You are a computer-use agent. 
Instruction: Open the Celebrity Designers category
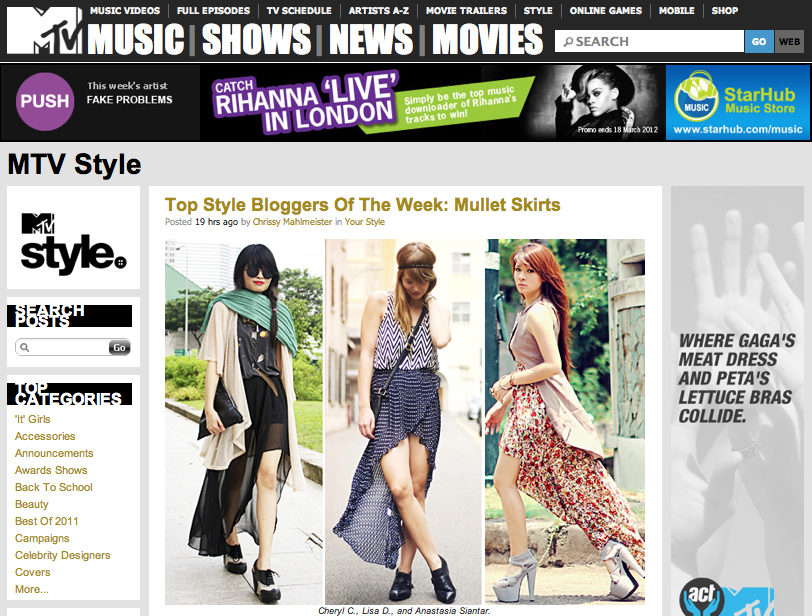coord(62,555)
